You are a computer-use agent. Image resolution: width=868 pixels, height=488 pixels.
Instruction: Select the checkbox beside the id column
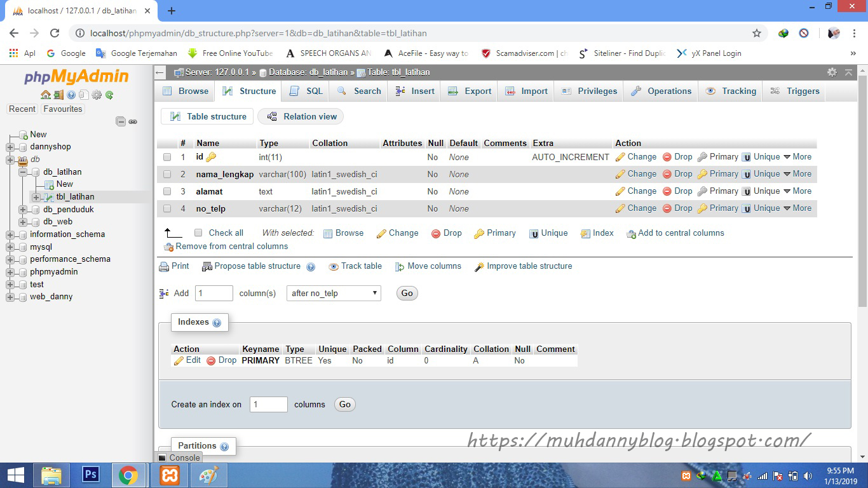point(167,157)
